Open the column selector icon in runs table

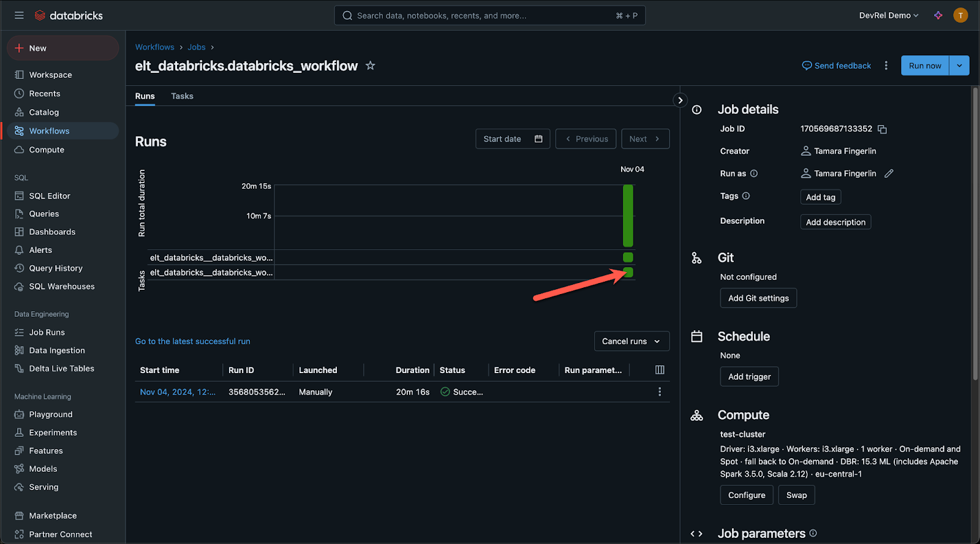(660, 369)
